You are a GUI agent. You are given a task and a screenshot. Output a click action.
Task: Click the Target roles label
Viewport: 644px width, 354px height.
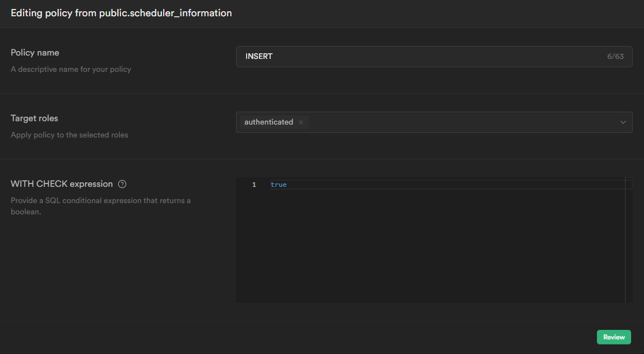(35, 118)
